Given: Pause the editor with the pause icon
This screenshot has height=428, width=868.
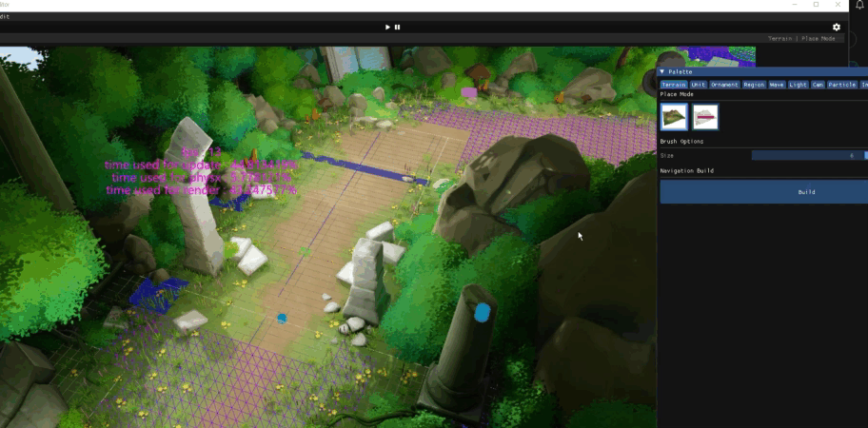Looking at the screenshot, I should (397, 27).
